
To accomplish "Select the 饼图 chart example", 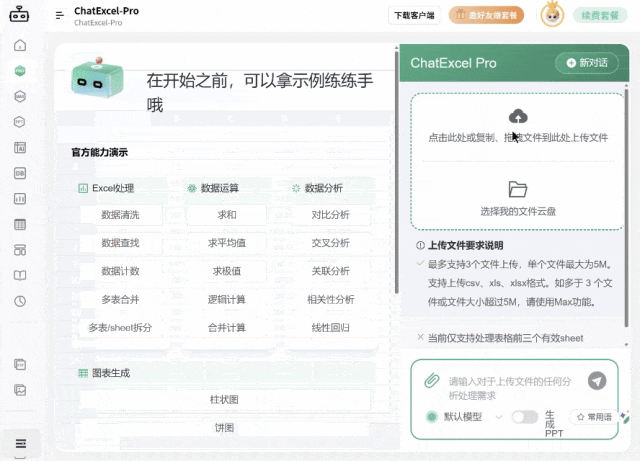I will pyautogui.click(x=224, y=428).
